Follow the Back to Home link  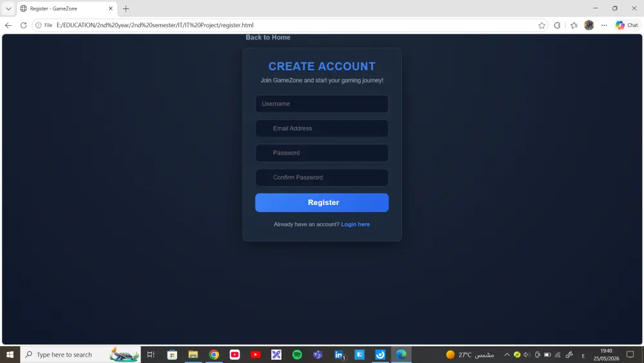click(268, 37)
